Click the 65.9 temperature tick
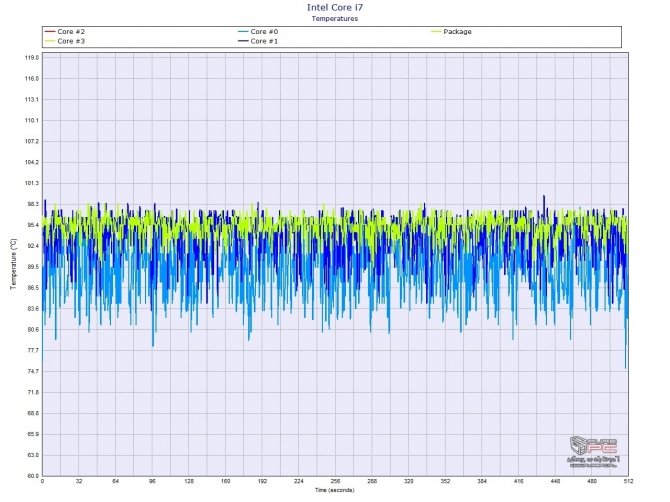This screenshot has width=670, height=502. tap(33, 434)
